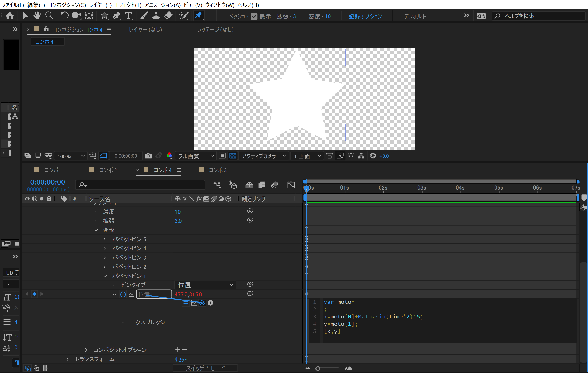Switch to the コンポ 3 timeline tab

(217, 170)
